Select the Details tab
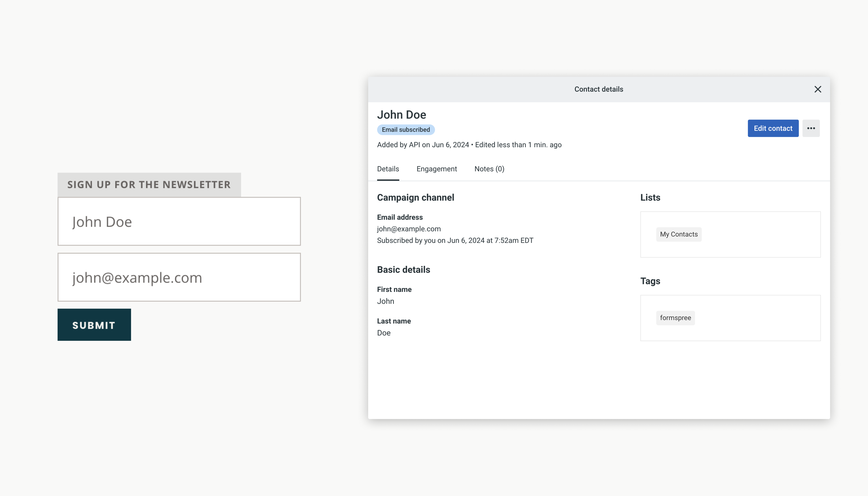This screenshot has height=496, width=868. pyautogui.click(x=388, y=169)
